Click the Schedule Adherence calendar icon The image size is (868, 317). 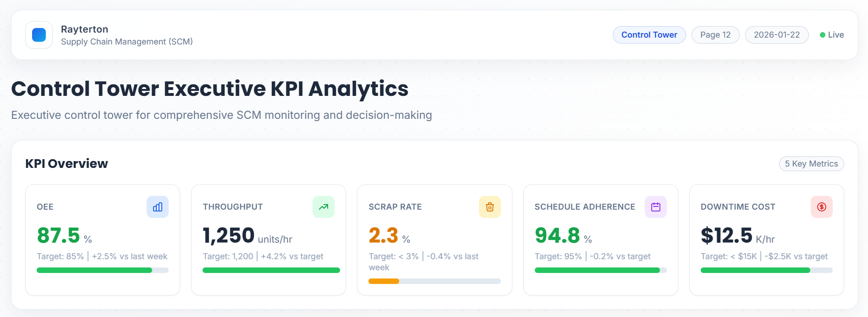click(656, 207)
